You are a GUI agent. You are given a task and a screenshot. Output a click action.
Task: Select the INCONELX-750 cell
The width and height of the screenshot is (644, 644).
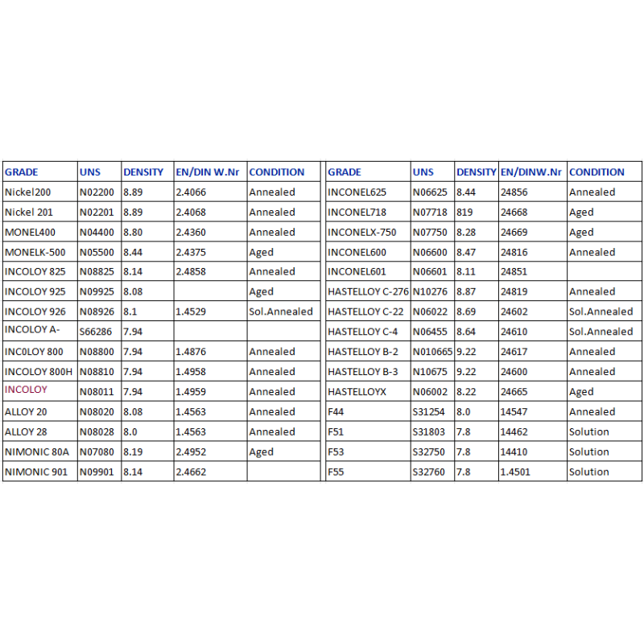(368, 232)
